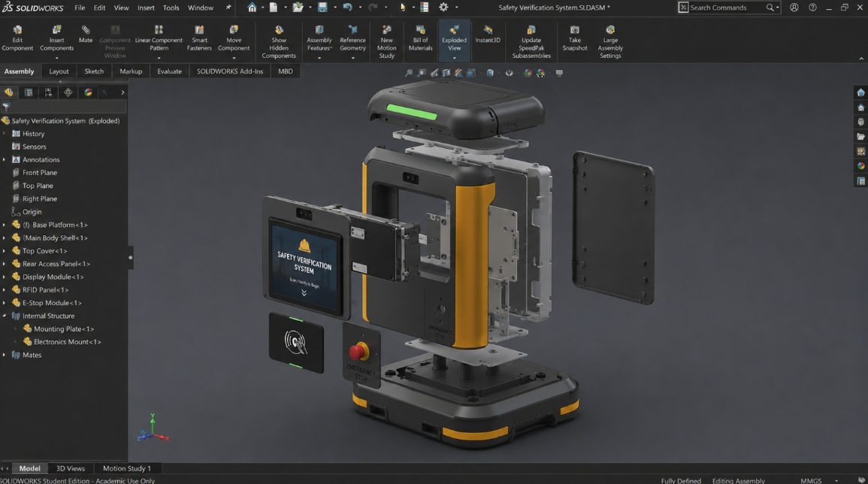Viewport: 868px width, 484px height.
Task: Open the Hide/Show Items eye icon
Action: [x=509, y=73]
